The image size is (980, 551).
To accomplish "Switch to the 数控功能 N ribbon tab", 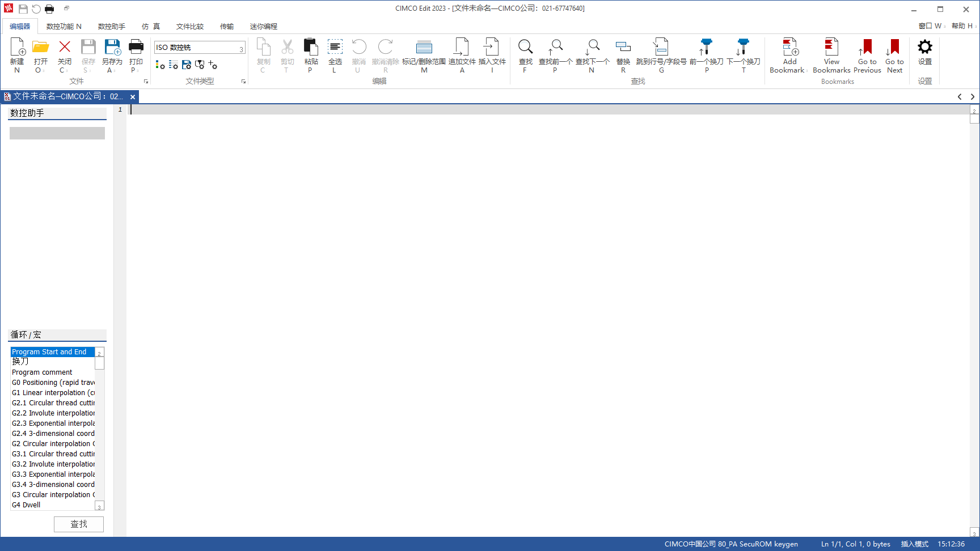I will pyautogui.click(x=64, y=27).
